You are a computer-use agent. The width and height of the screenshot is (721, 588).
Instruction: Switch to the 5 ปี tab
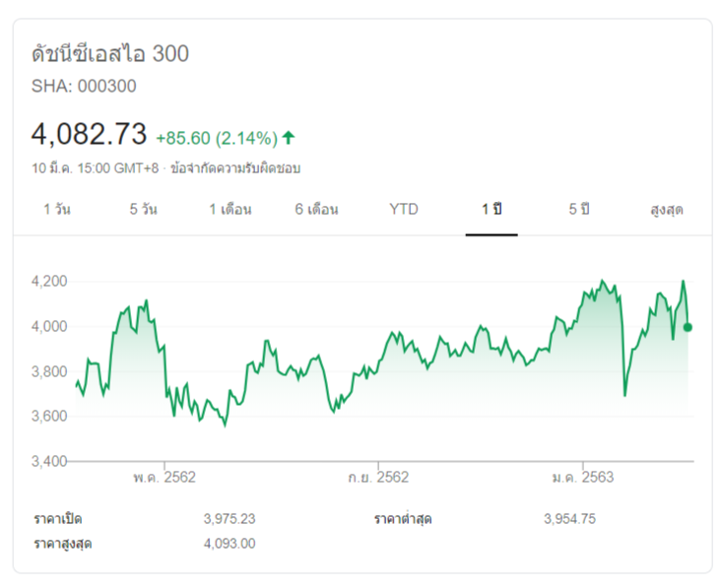(578, 209)
